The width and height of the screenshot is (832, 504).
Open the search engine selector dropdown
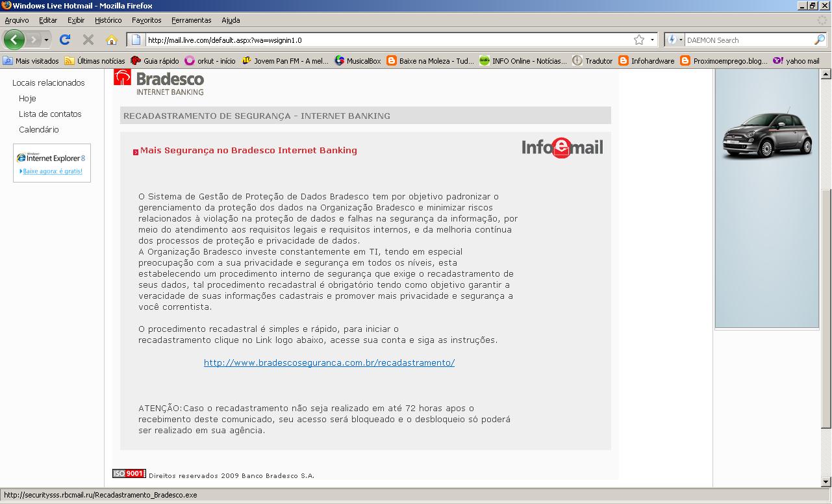tap(675, 40)
